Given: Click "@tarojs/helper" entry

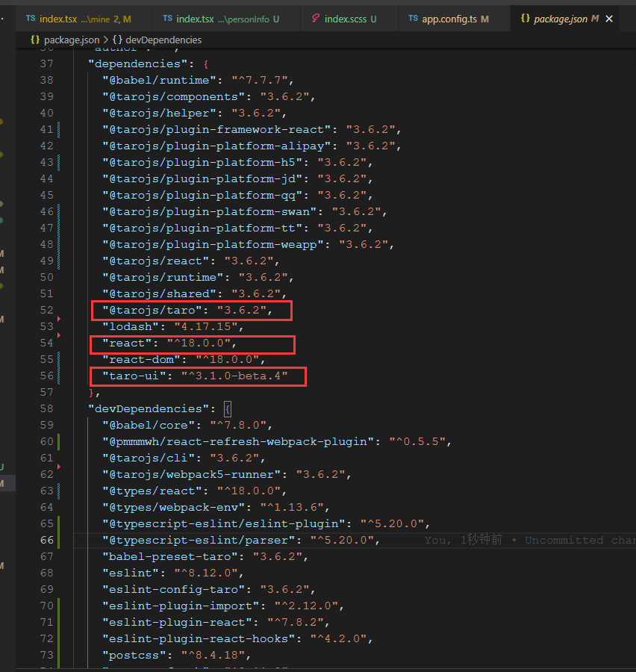Looking at the screenshot, I should 194,113.
